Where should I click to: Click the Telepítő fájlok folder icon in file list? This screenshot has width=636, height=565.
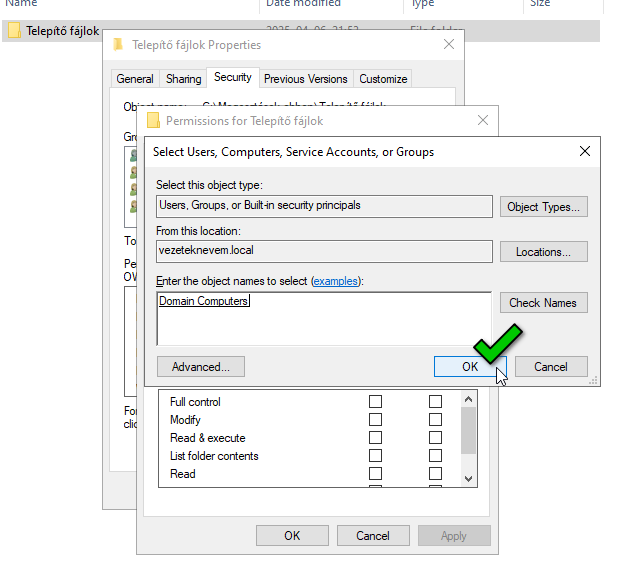(x=14, y=31)
